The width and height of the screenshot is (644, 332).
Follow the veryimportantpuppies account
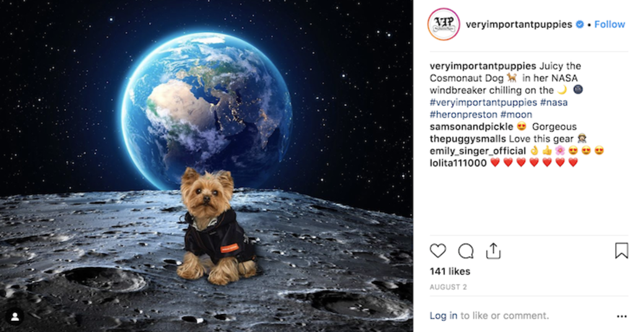tap(609, 24)
